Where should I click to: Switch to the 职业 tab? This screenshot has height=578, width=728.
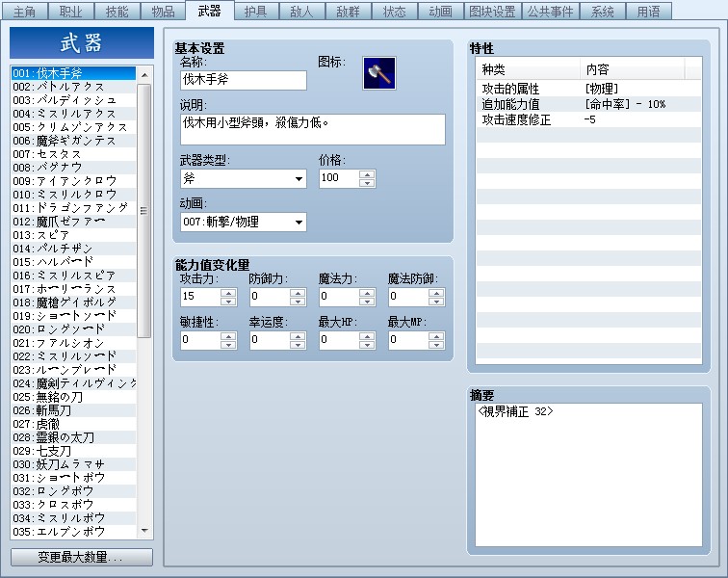pos(70,12)
